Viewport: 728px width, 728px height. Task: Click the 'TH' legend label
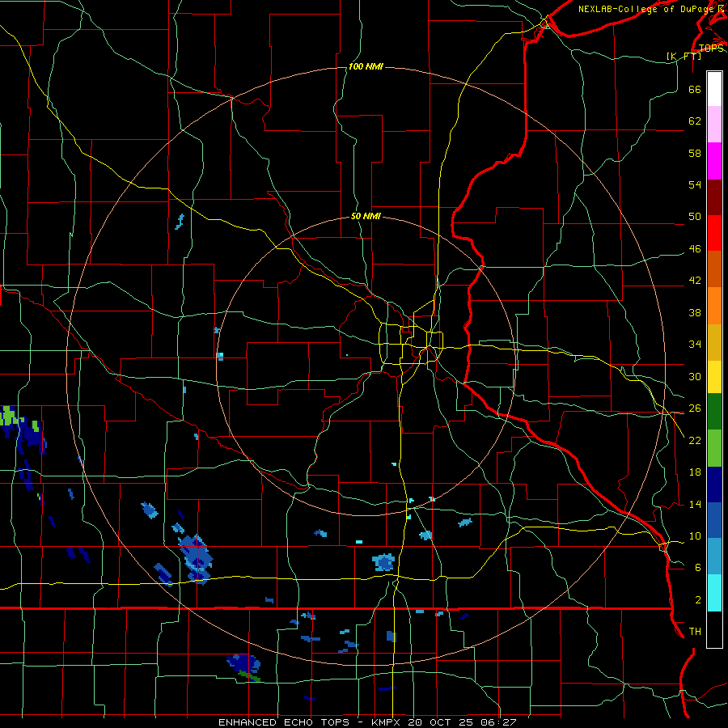(x=695, y=632)
